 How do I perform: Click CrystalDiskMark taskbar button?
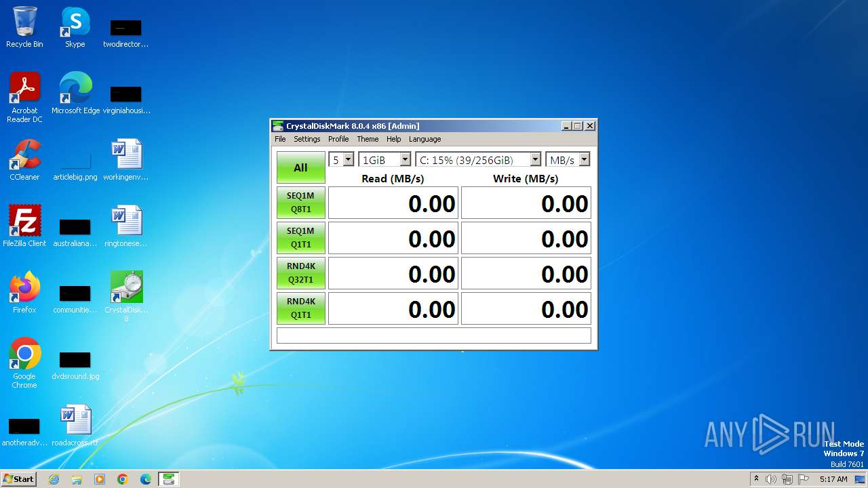[x=169, y=479]
